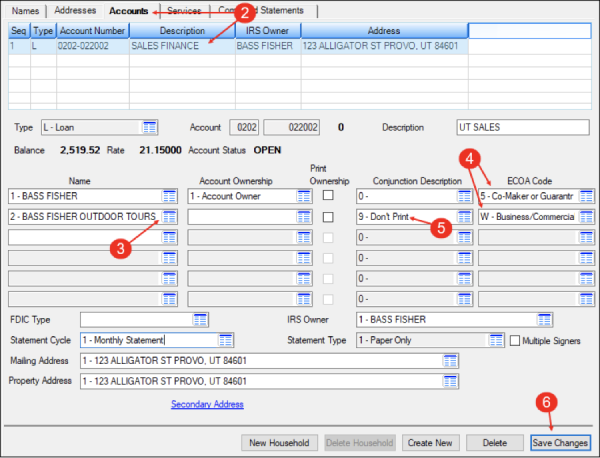Open Conjunction lookup icon in BASS FISHER row
The width and height of the screenshot is (600, 458).
coord(464,196)
